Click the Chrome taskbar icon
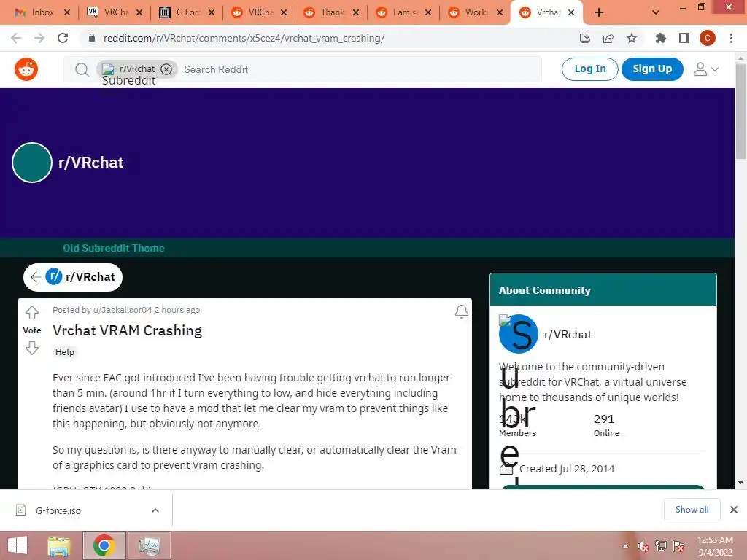This screenshot has width=747, height=560. point(104,545)
